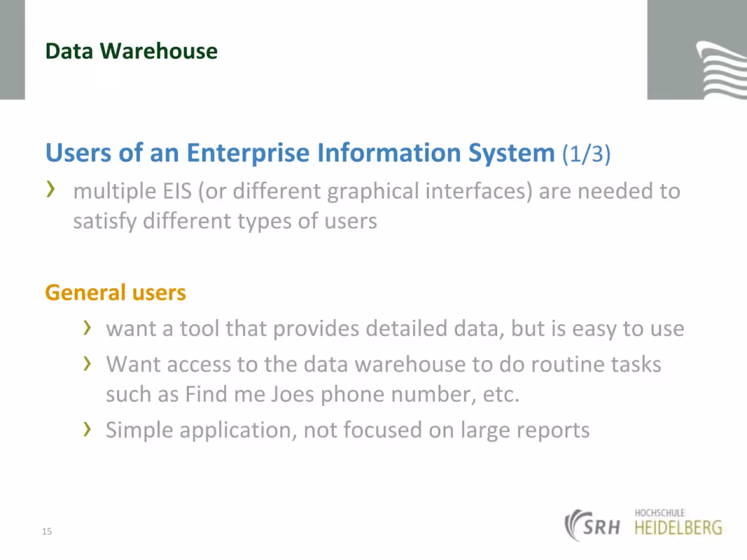Click the text 'satisfy different types of users'

click(x=225, y=221)
